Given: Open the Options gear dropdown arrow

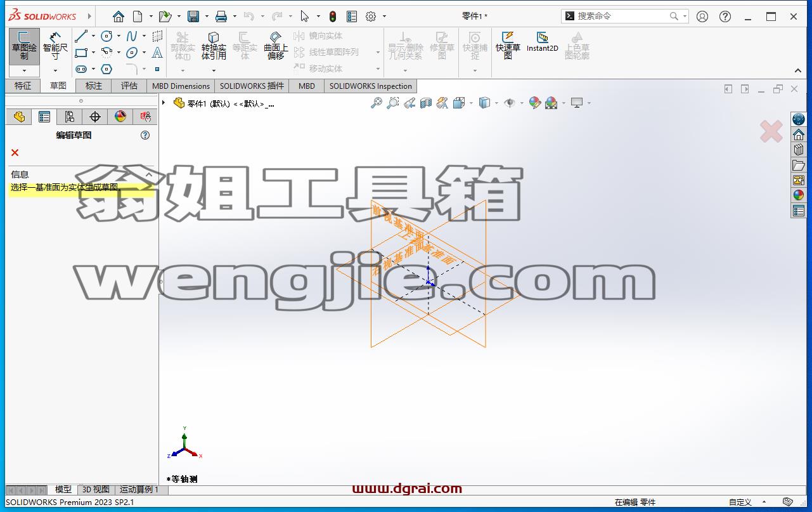Looking at the screenshot, I should coord(384,16).
